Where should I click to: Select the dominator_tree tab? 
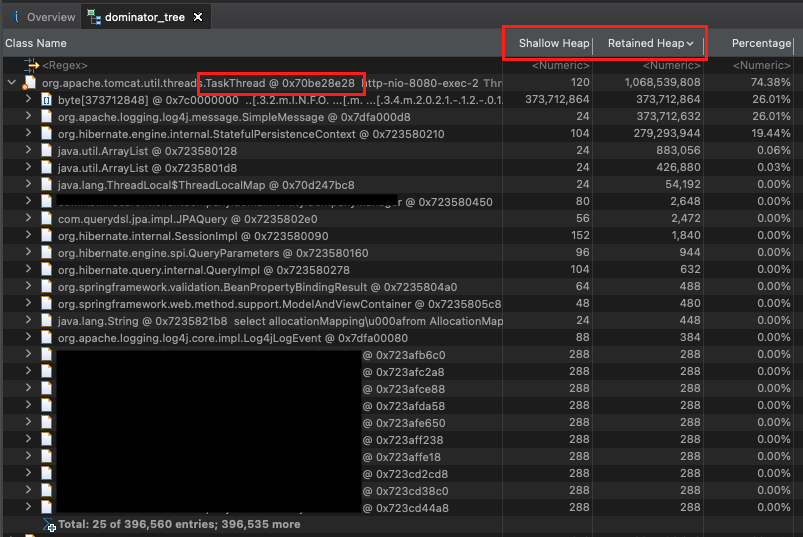pyautogui.click(x=144, y=17)
